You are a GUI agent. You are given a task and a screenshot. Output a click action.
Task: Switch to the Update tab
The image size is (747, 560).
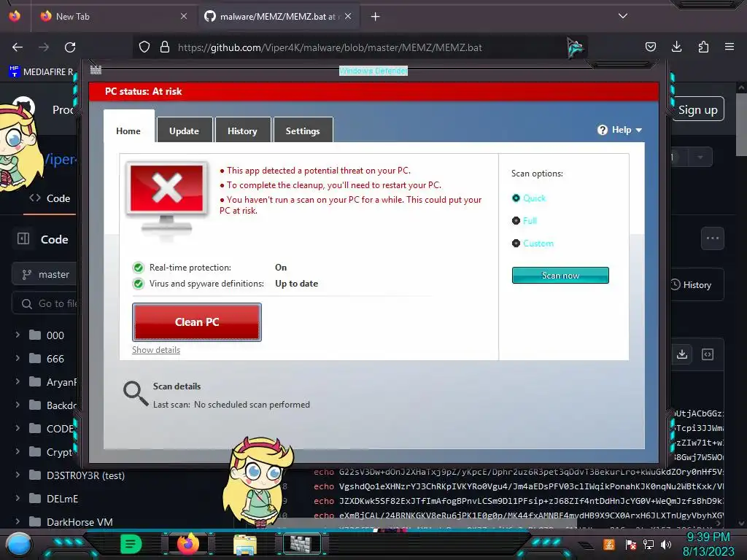pos(185,131)
